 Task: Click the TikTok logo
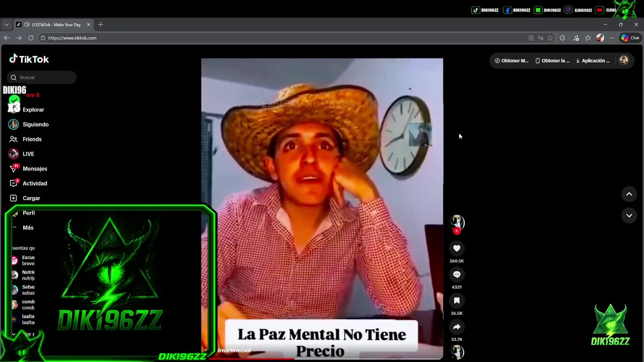(29, 59)
